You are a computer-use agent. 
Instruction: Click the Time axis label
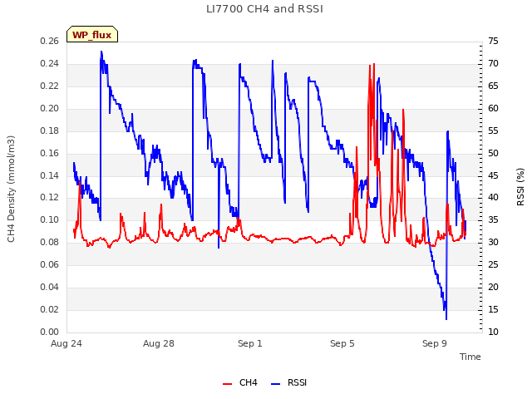(470, 357)
